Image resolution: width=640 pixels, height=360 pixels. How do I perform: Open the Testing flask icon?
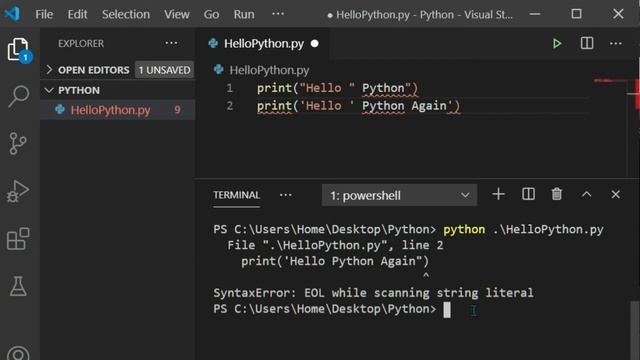tap(18, 286)
